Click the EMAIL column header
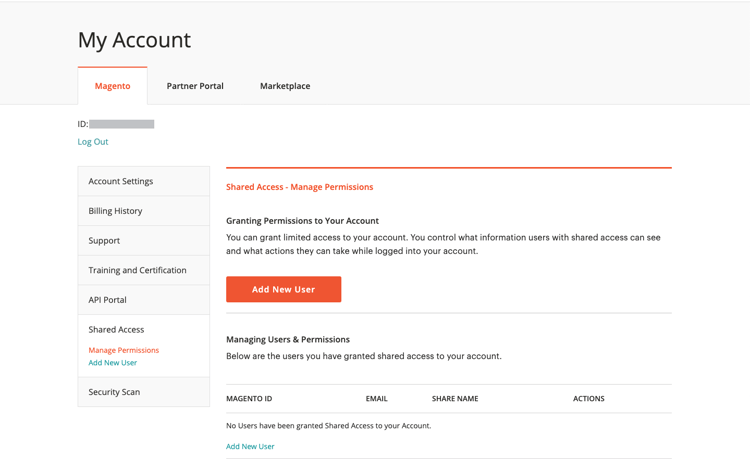This screenshot has width=750, height=459. point(376,399)
